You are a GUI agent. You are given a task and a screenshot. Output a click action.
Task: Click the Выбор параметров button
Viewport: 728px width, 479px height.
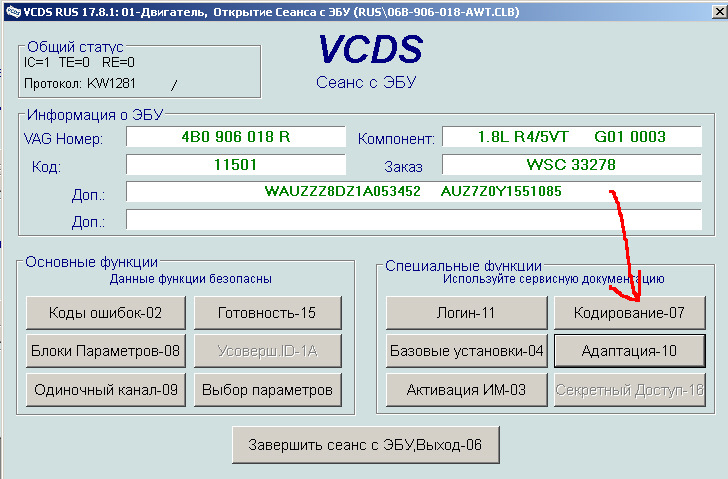267,390
